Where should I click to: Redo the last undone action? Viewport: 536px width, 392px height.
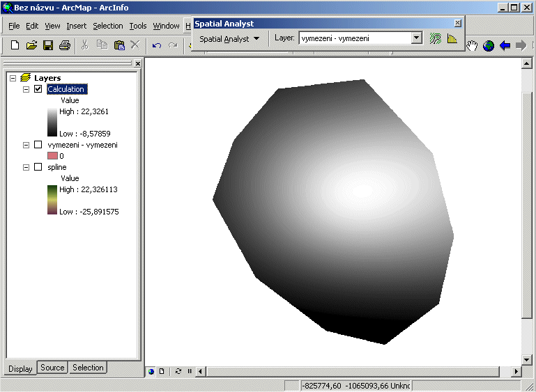pyautogui.click(x=173, y=45)
